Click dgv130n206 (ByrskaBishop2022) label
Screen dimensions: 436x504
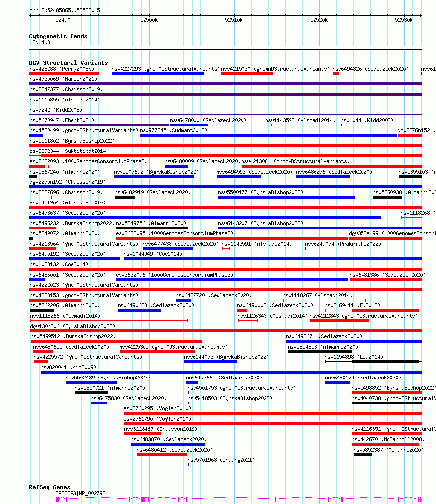point(73,326)
